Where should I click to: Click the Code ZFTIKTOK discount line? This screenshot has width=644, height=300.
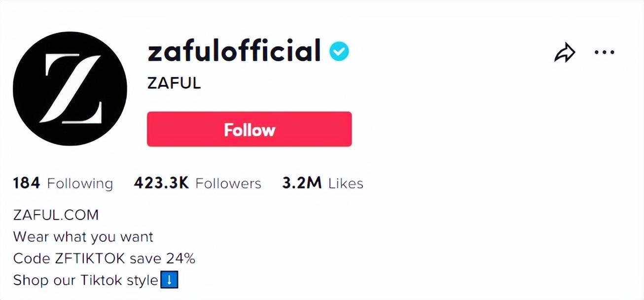(x=74, y=259)
